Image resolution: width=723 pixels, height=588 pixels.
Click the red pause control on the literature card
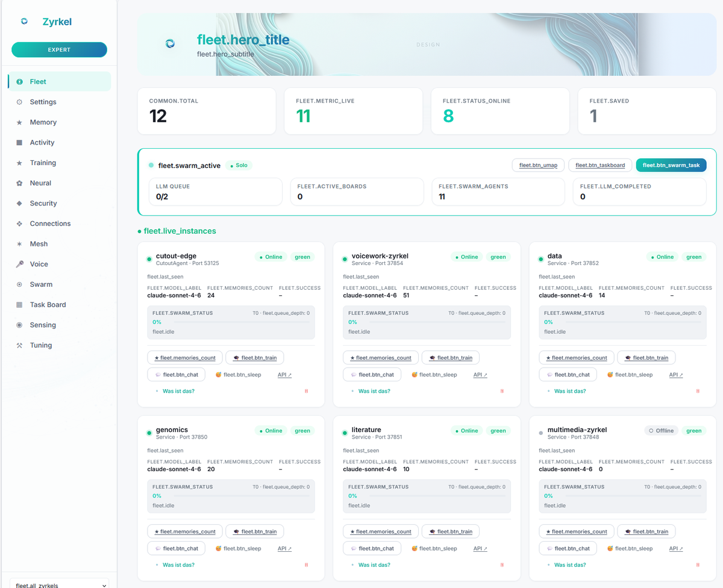[x=502, y=565]
